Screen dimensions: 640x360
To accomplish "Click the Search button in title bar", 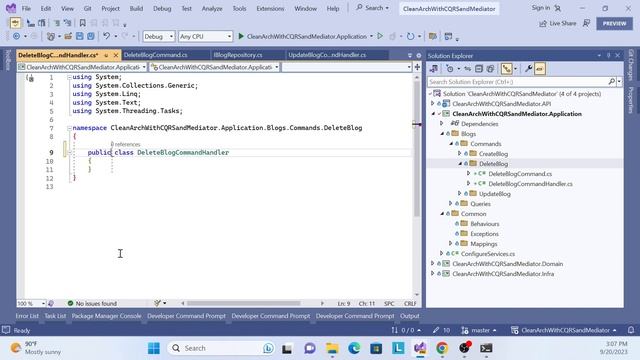I will pyautogui.click(x=372, y=8).
